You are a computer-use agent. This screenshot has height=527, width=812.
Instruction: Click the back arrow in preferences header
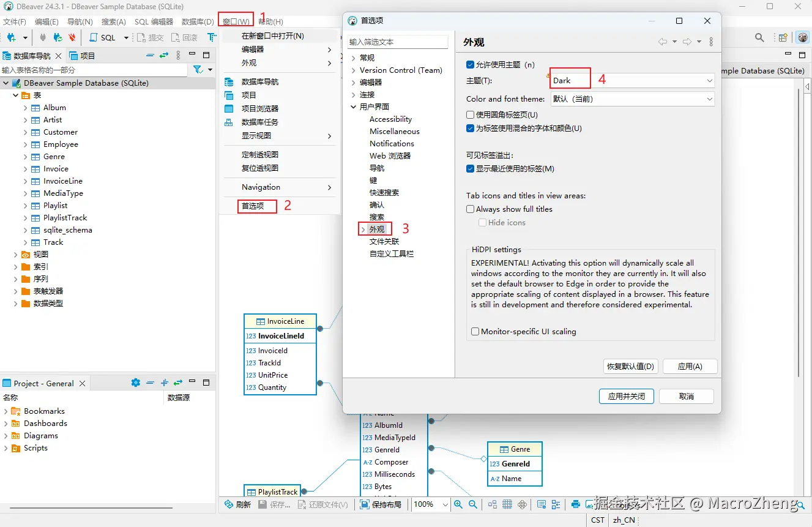[663, 42]
